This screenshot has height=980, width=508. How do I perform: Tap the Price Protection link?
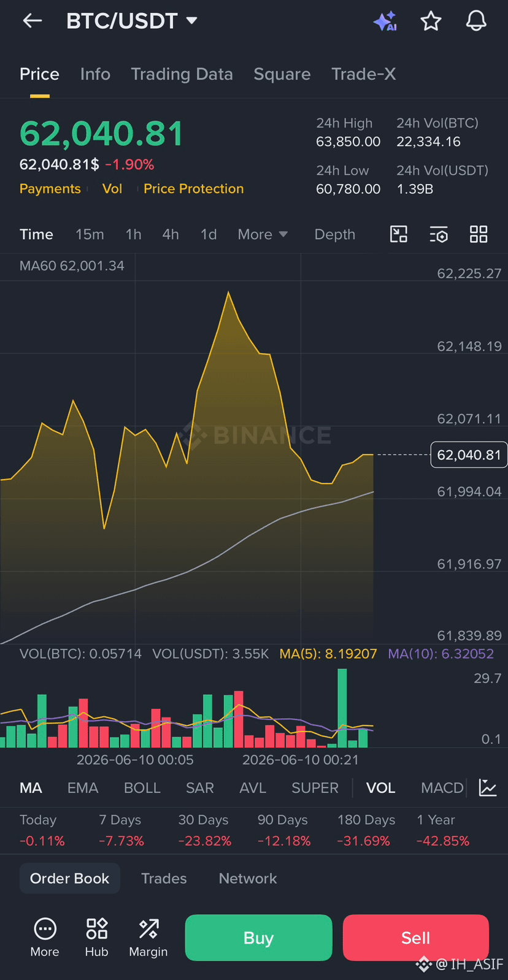(x=194, y=189)
